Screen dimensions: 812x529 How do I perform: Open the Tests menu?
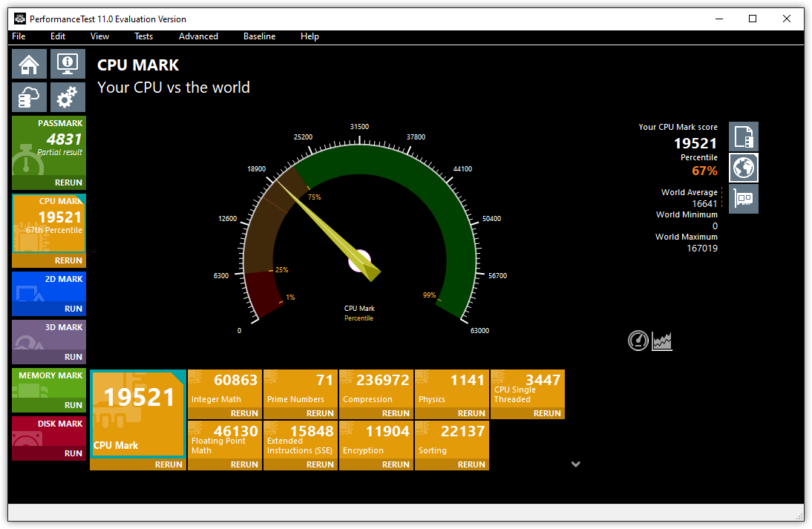pos(143,36)
